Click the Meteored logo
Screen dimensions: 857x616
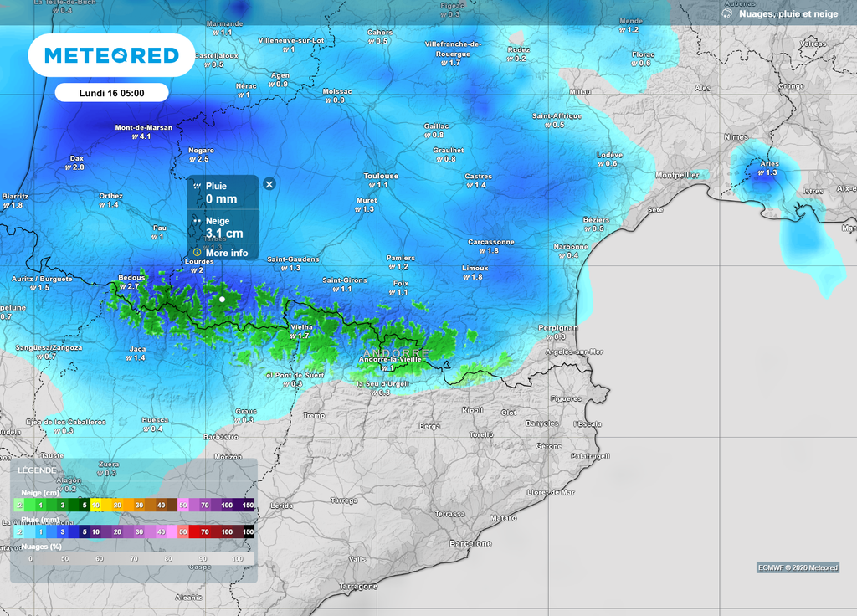pyautogui.click(x=111, y=55)
